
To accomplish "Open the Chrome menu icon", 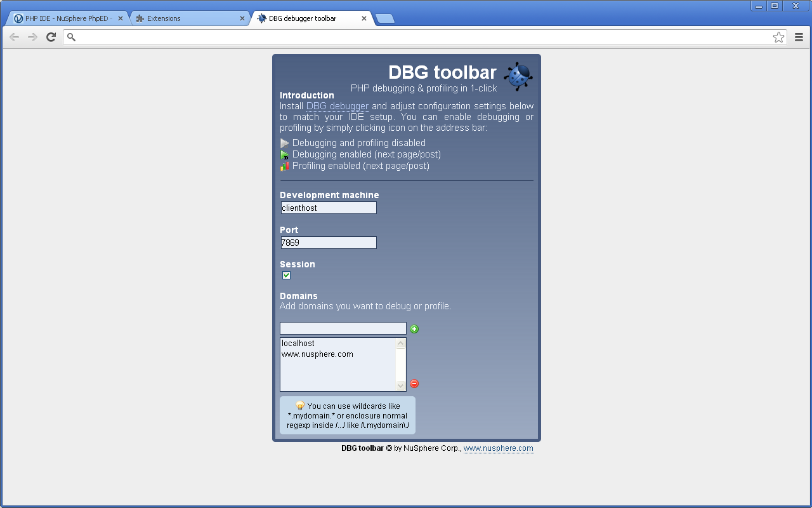I will (799, 37).
